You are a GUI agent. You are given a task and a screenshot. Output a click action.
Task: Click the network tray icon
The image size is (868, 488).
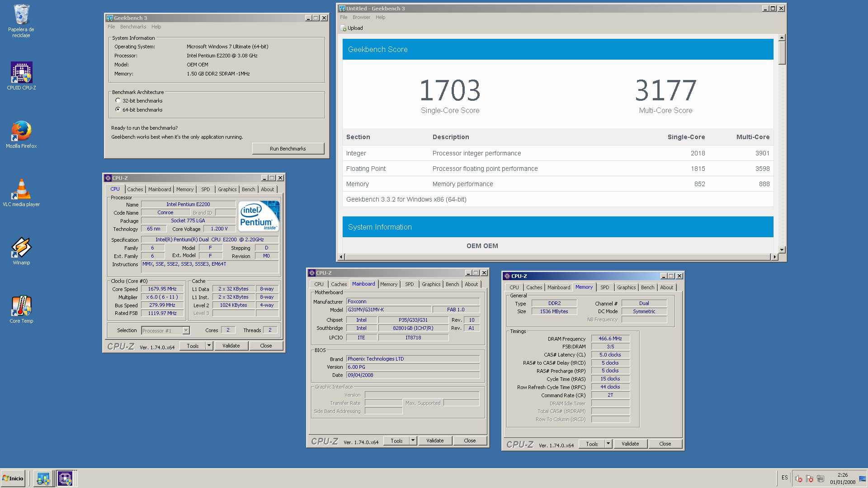pyautogui.click(x=821, y=479)
